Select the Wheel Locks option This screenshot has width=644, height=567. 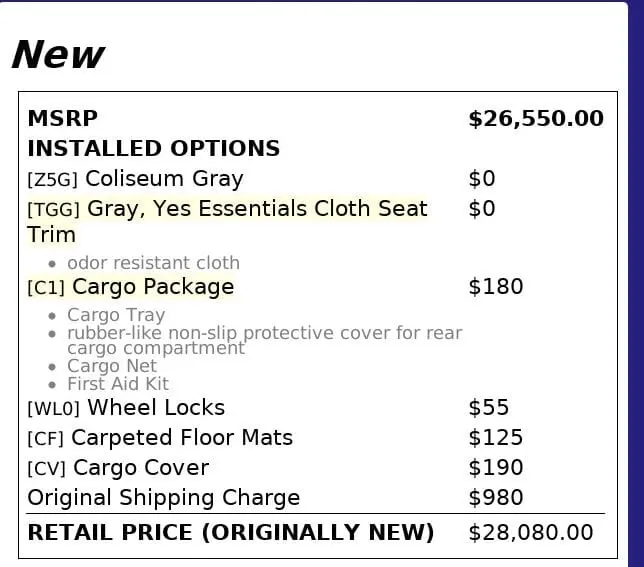coord(155,408)
